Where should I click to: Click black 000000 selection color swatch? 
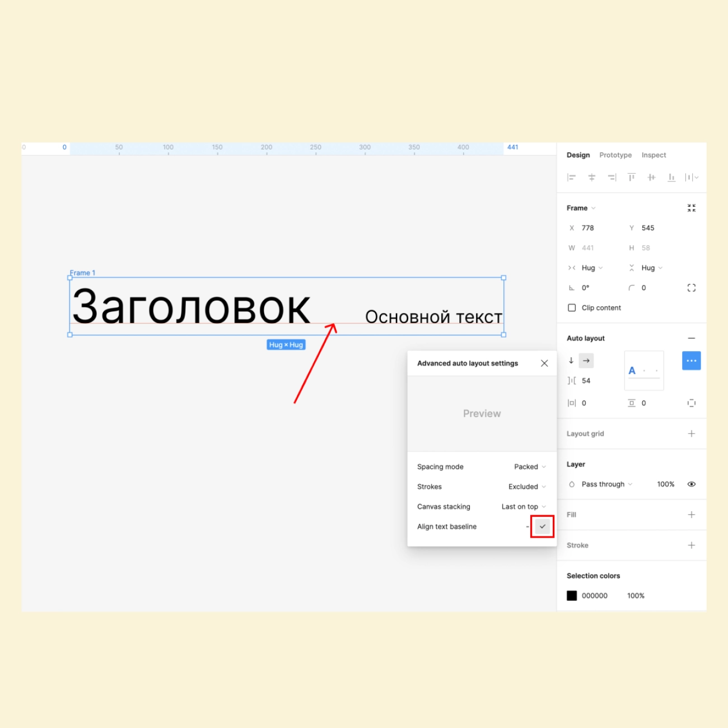point(572,596)
